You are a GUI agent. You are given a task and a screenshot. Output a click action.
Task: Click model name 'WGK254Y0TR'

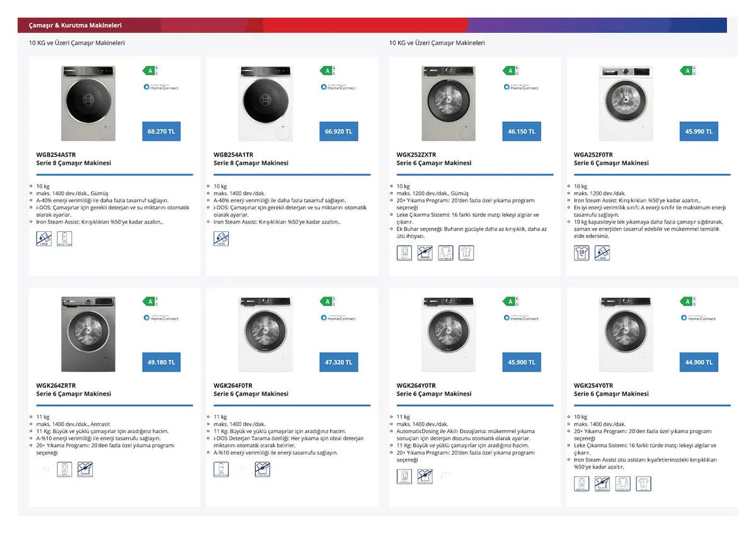(593, 385)
